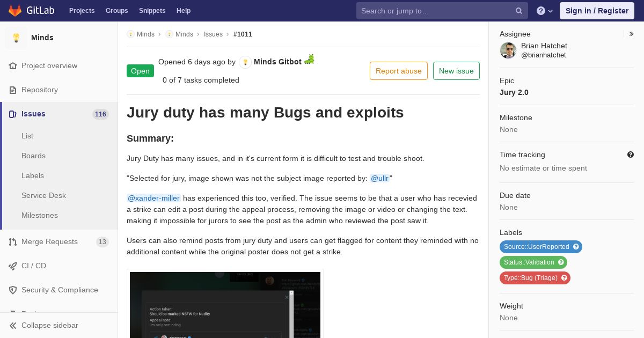The image size is (644, 338).
Task: Click the '0 of 7 tasks completed' text
Action: click(201, 80)
